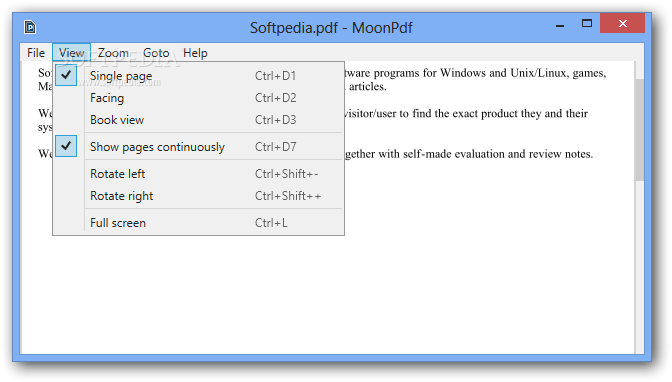Uncheck the Single page checkmark
The height and width of the screenshot is (382, 672).
(66, 75)
